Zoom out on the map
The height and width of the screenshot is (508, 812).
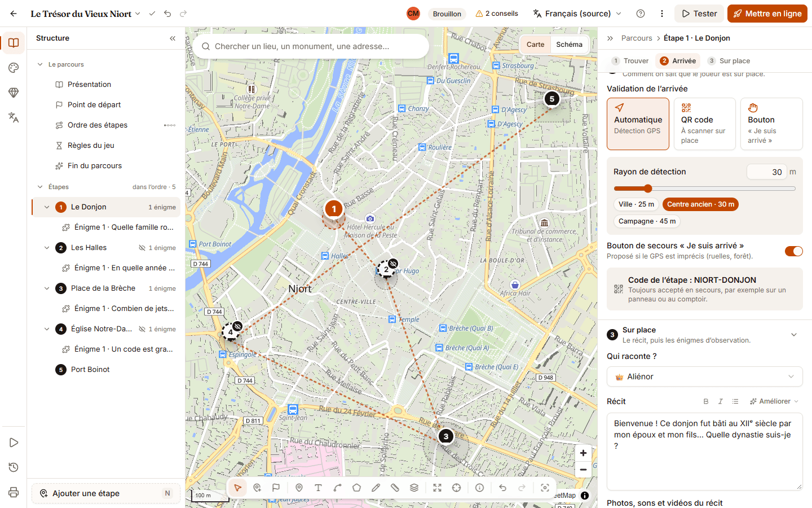pyautogui.click(x=583, y=469)
